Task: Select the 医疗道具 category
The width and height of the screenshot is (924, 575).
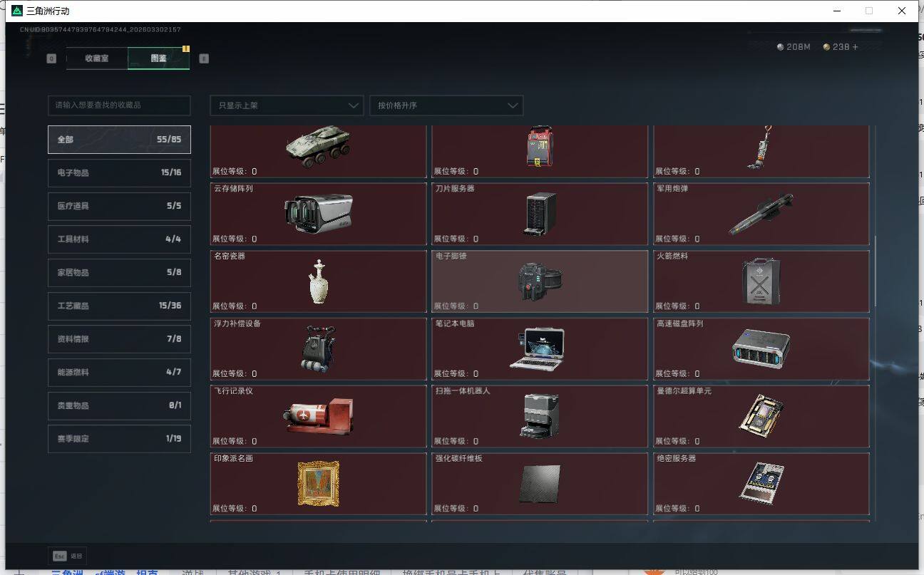Action: click(x=119, y=206)
